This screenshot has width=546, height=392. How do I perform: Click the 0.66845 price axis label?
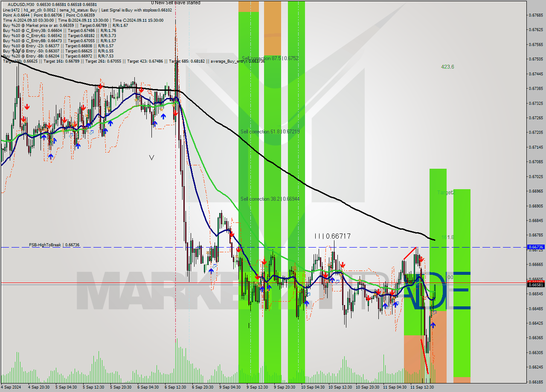pyautogui.click(x=536, y=221)
